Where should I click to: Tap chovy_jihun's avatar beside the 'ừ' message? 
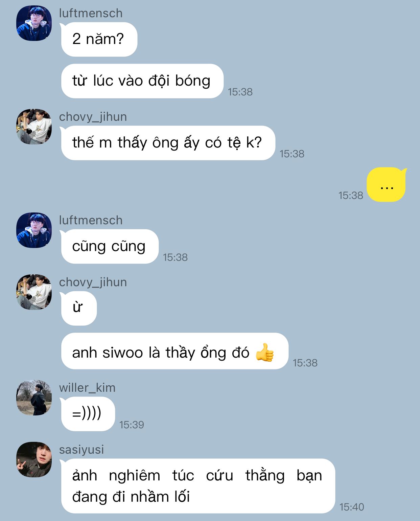coord(34,292)
